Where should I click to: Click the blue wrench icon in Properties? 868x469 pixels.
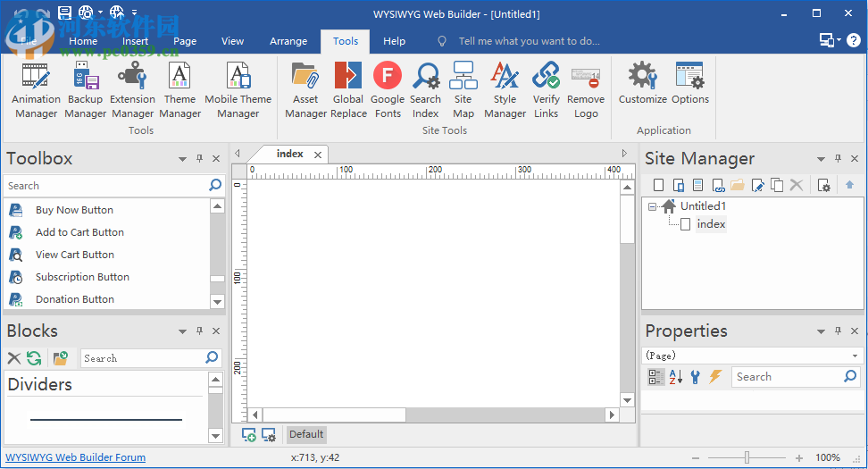point(696,376)
